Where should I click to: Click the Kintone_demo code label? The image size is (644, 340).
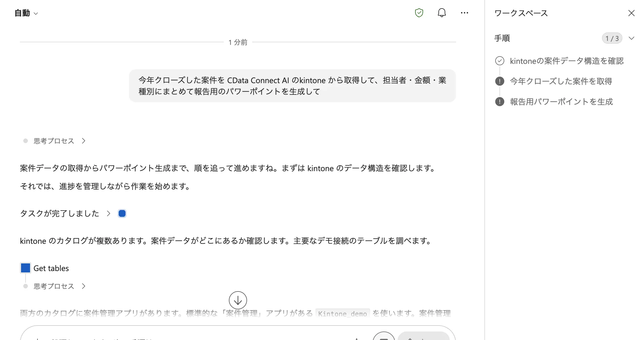[342, 313]
